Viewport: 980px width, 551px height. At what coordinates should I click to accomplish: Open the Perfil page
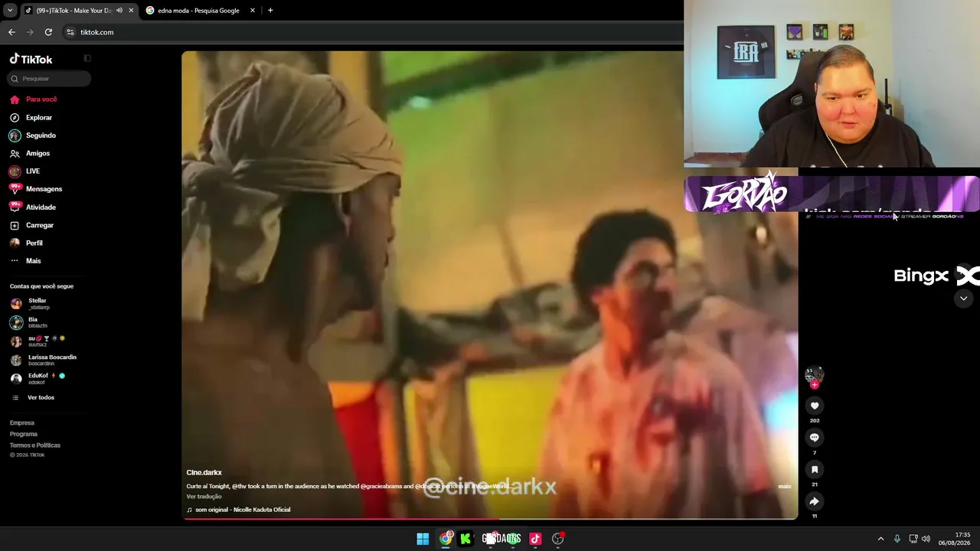(x=26, y=243)
